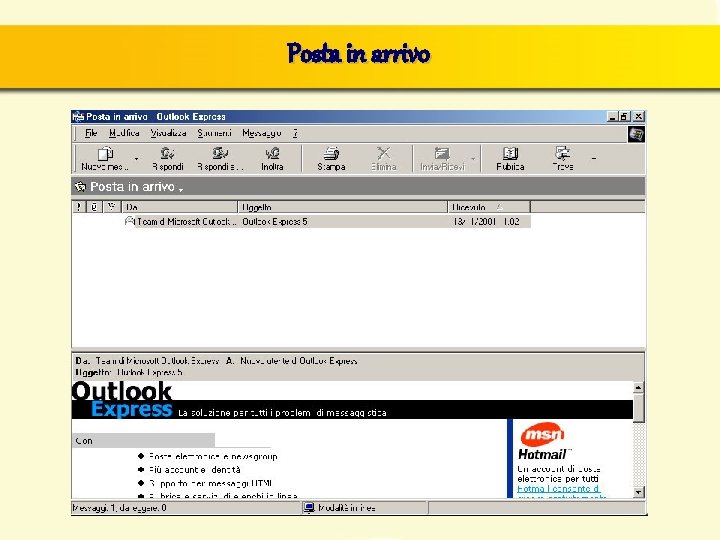Open the Invia/Ricevi dropdown arrow
This screenshot has height=540, width=720.
click(x=473, y=159)
